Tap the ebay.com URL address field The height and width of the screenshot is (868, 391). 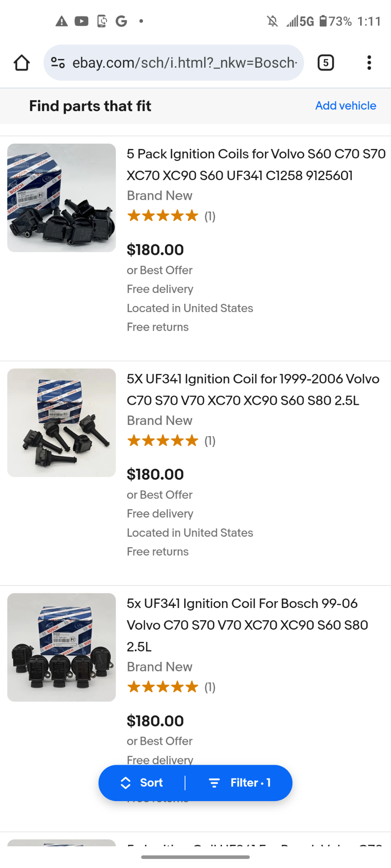[x=184, y=62]
